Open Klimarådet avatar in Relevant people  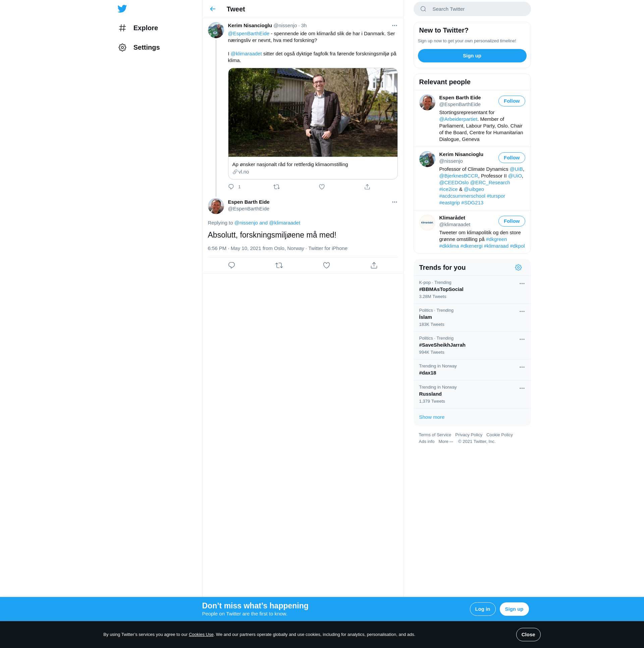(x=427, y=222)
